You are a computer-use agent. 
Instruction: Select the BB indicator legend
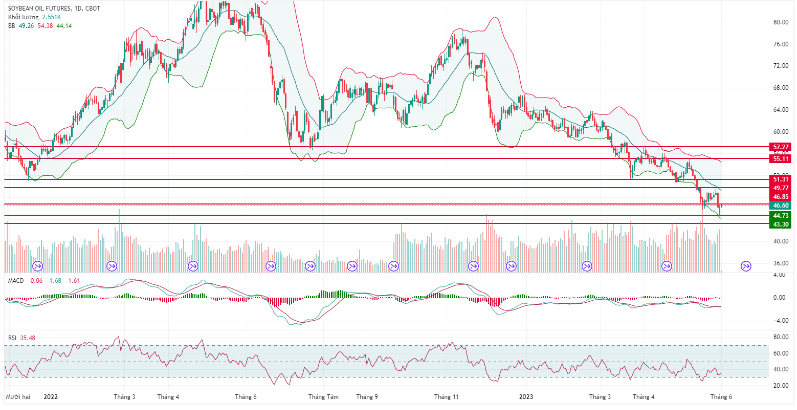[12, 27]
